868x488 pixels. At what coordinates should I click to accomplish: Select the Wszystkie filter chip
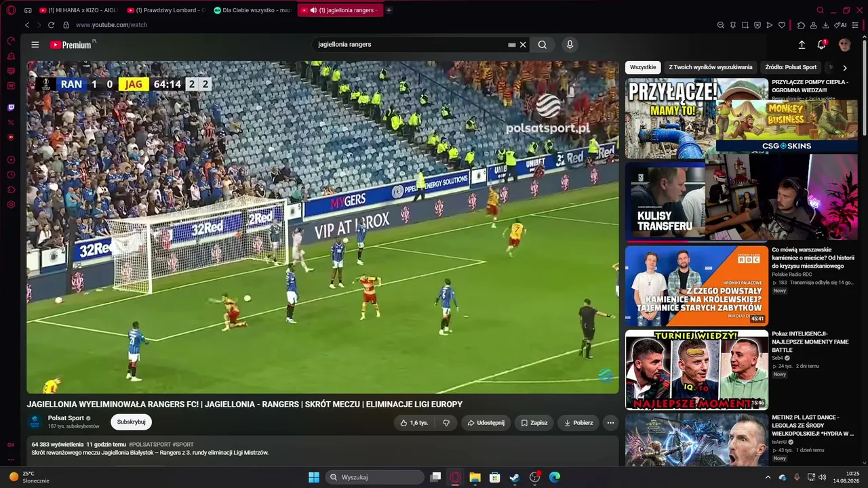click(643, 68)
